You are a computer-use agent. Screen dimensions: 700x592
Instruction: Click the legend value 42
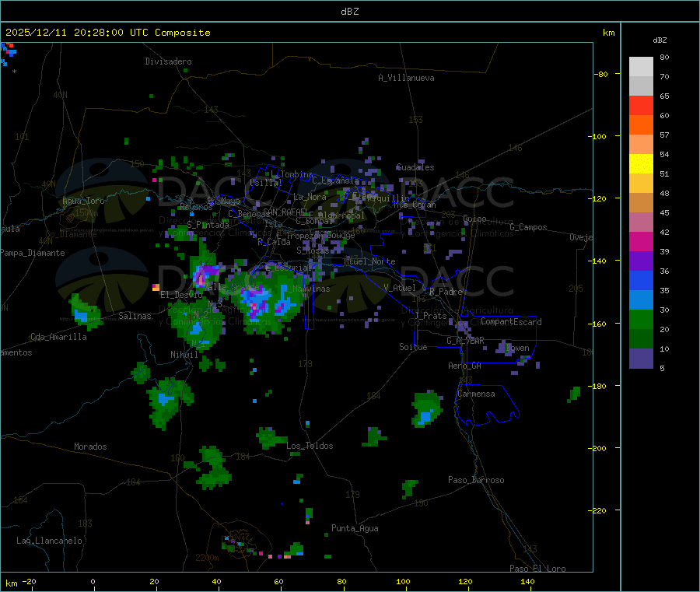(664, 232)
